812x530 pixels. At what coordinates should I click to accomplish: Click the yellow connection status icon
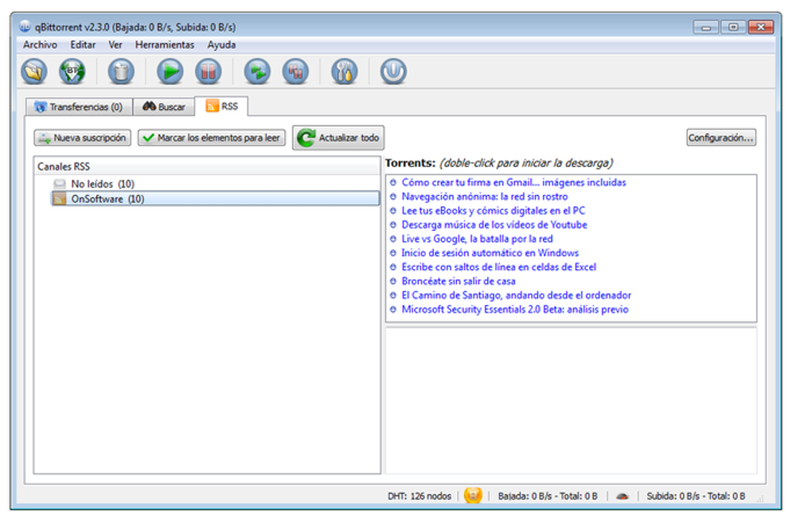473,495
